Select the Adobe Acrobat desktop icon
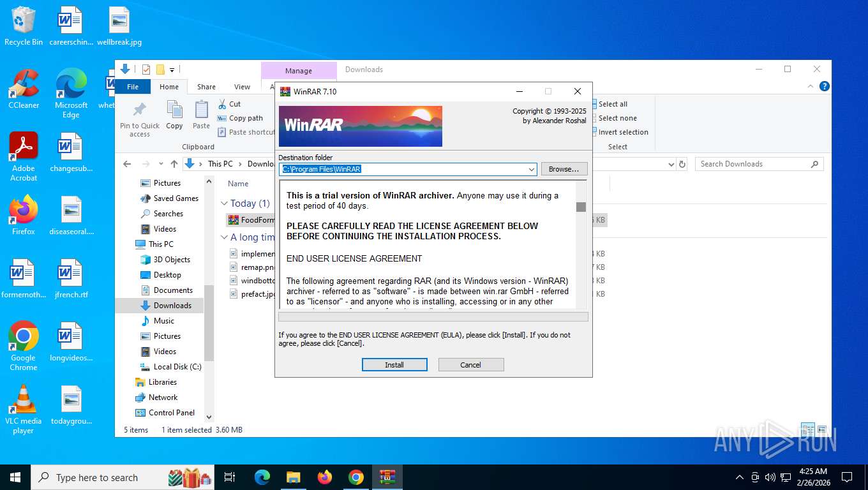Viewport: 868px width, 490px height. [24, 157]
